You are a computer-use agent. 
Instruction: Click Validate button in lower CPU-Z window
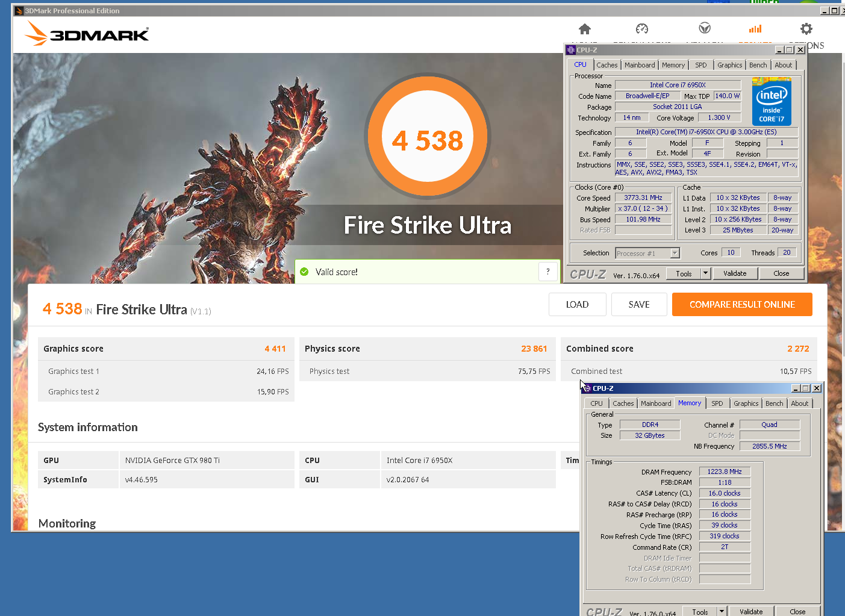tap(751, 611)
